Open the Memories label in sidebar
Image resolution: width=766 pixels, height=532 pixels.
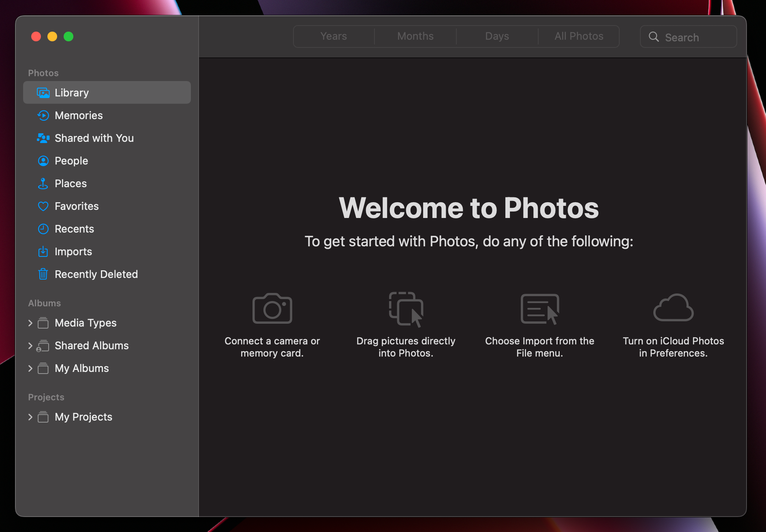[79, 115]
